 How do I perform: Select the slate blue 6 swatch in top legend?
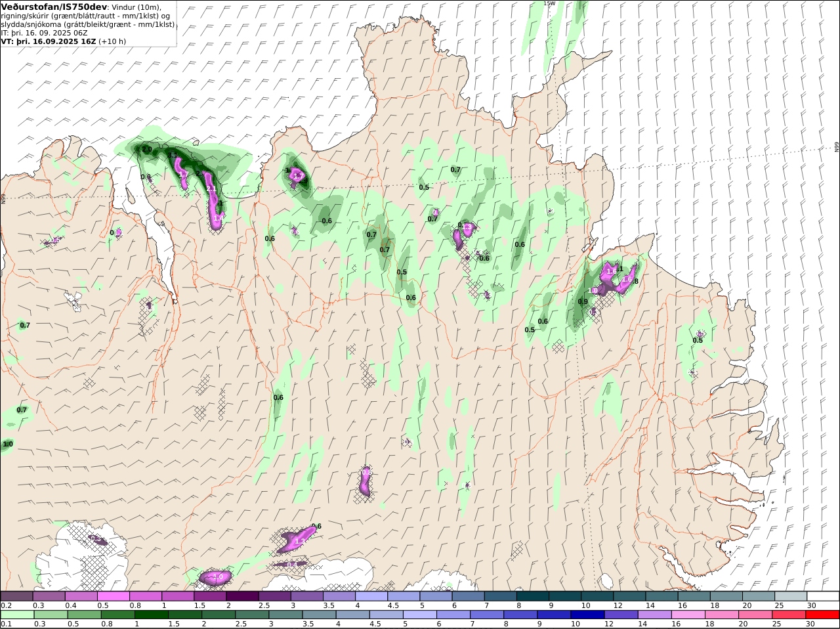468,596
